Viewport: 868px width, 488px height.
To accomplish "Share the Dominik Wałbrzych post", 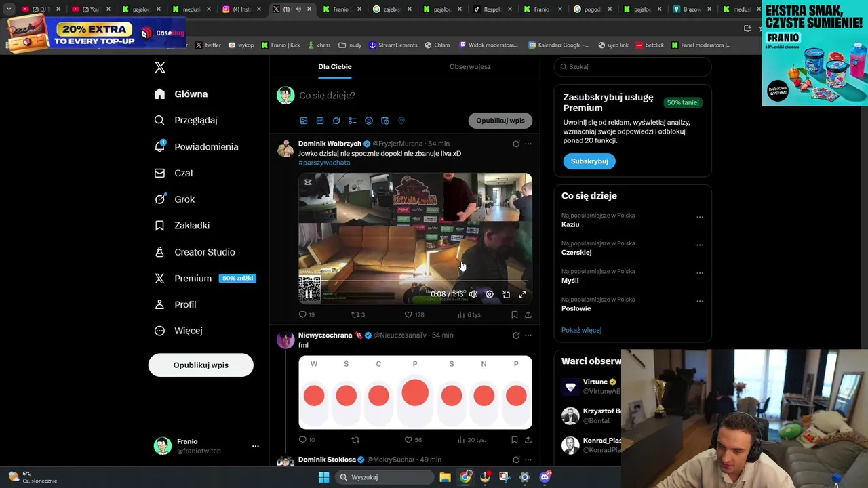I will click(528, 314).
